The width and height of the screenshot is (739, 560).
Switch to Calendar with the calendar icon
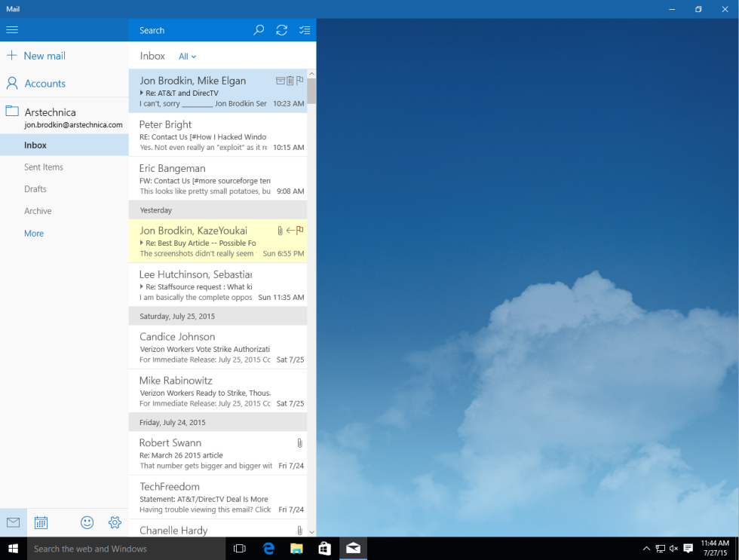[41, 522]
